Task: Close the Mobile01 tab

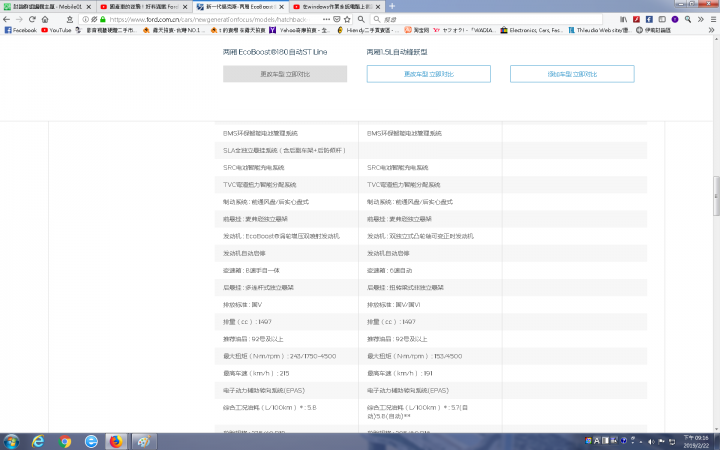Action: coord(89,7)
